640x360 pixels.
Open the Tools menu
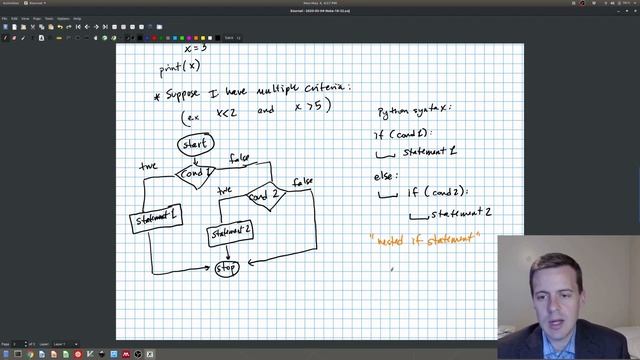(x=49, y=18)
